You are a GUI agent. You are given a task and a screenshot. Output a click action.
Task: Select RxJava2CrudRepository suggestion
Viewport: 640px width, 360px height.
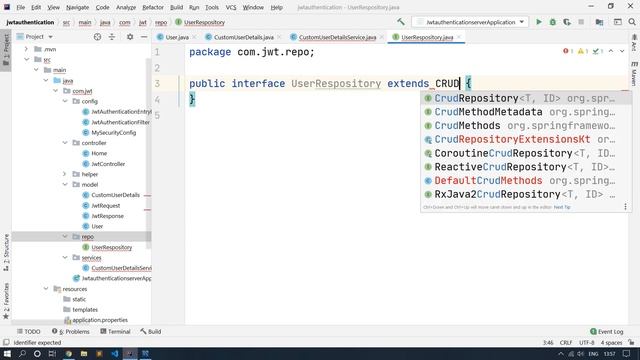pos(526,194)
